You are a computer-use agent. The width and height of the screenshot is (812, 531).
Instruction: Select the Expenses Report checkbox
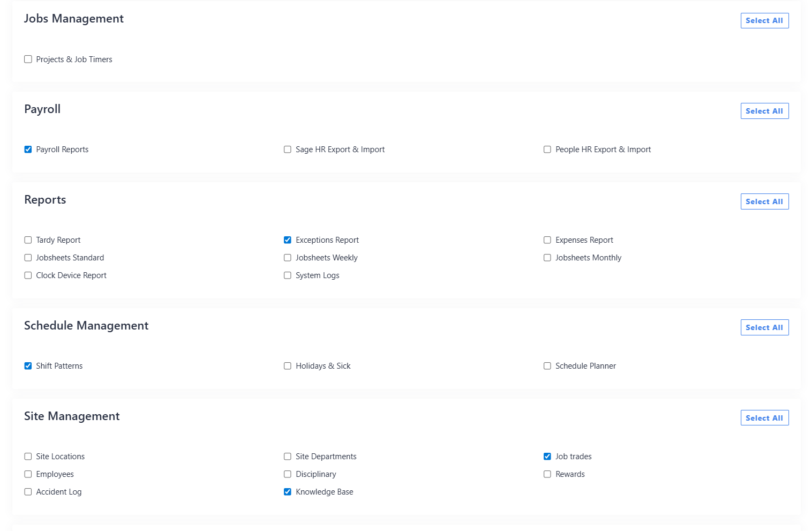click(547, 240)
